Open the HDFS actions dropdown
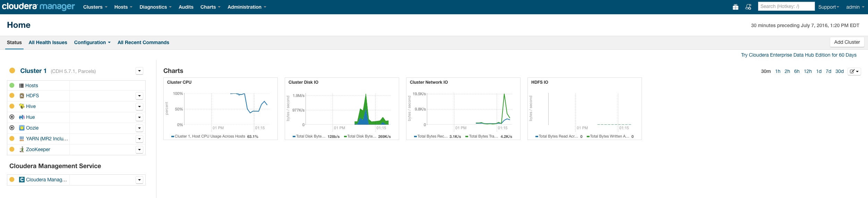Screen dimensions: 868x198 pos(139,96)
